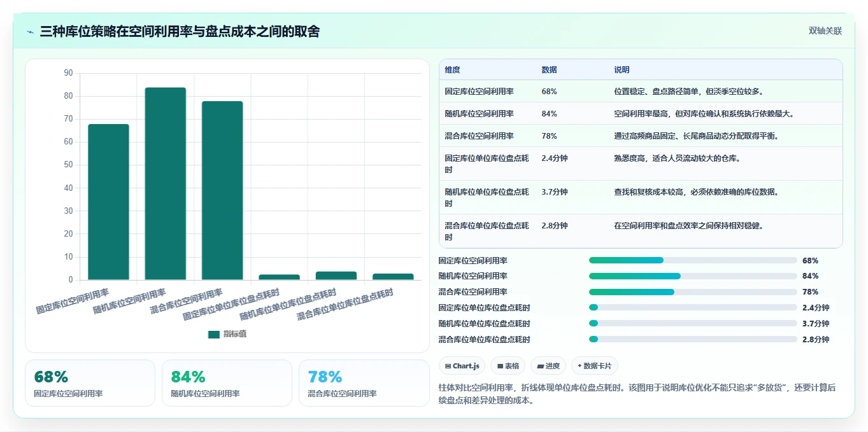This screenshot has width=868, height=432.
Task: Click the 随机库位空间利用率 bar in chart
Action: 165,183
